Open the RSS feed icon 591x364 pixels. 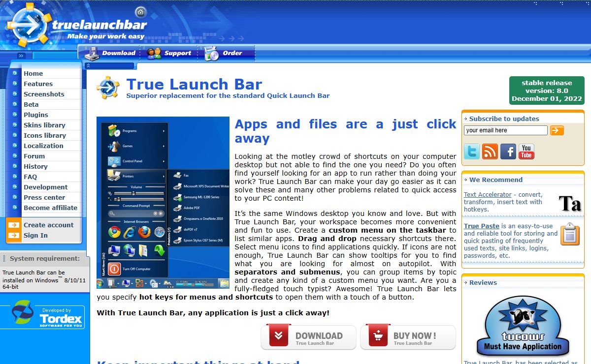pyautogui.click(x=490, y=152)
